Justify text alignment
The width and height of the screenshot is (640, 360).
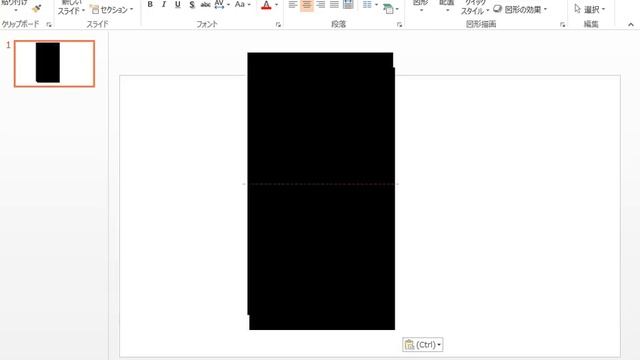pos(334,5)
